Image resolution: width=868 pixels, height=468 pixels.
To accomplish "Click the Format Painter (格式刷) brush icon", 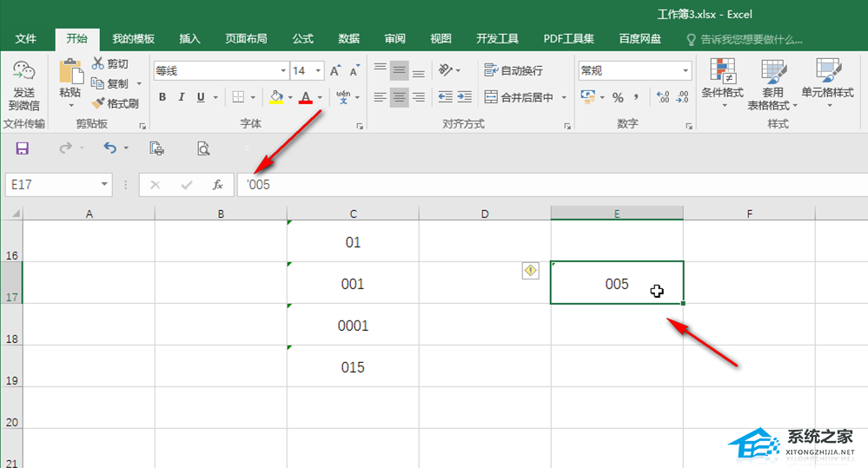I will point(98,103).
